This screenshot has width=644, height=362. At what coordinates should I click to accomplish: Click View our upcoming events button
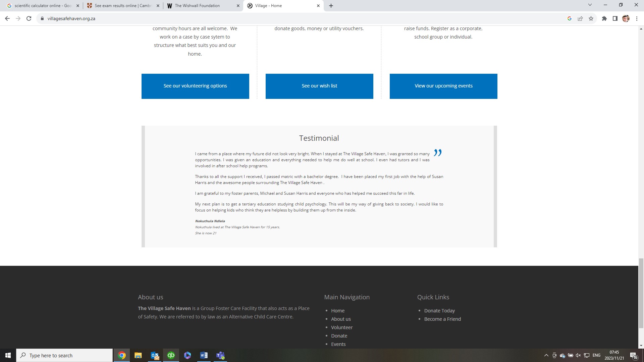click(443, 86)
